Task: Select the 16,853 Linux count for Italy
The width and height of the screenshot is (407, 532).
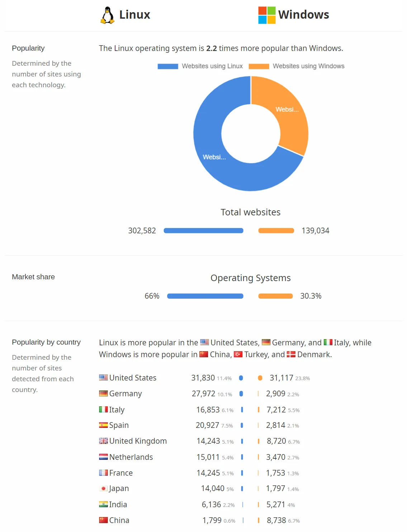Action: 208,410
